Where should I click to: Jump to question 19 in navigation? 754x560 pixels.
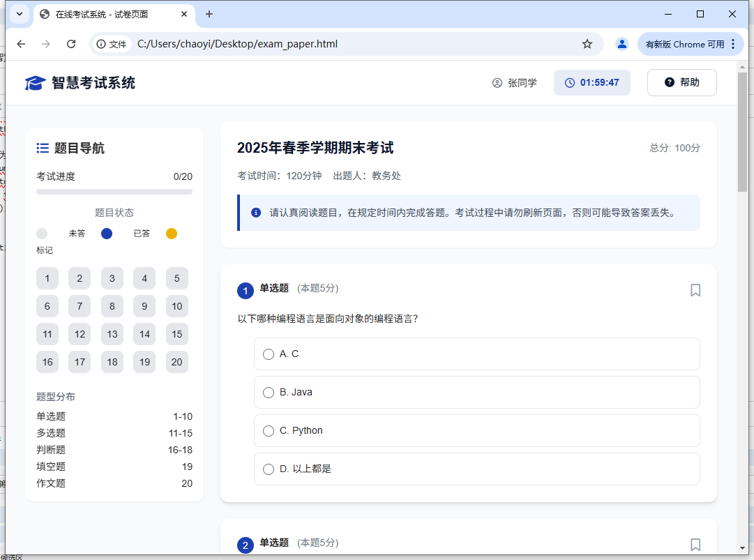(144, 362)
